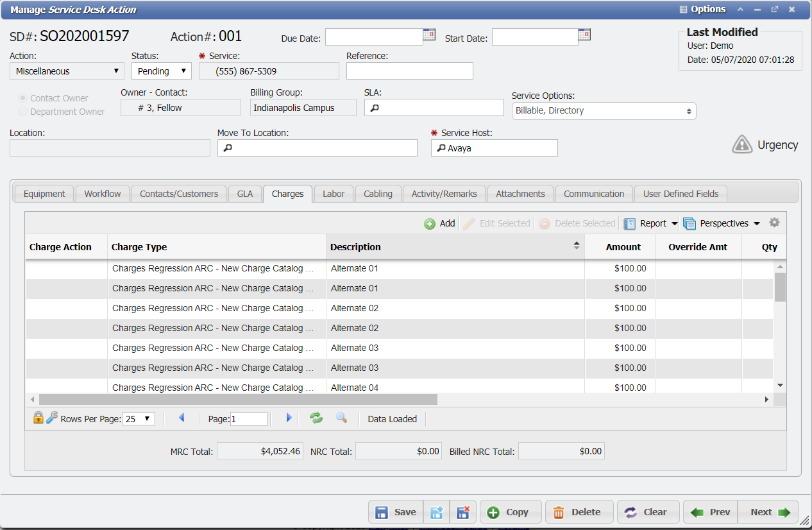Open the gear settings icon beside Perspectives
812x530 pixels.
(x=774, y=223)
